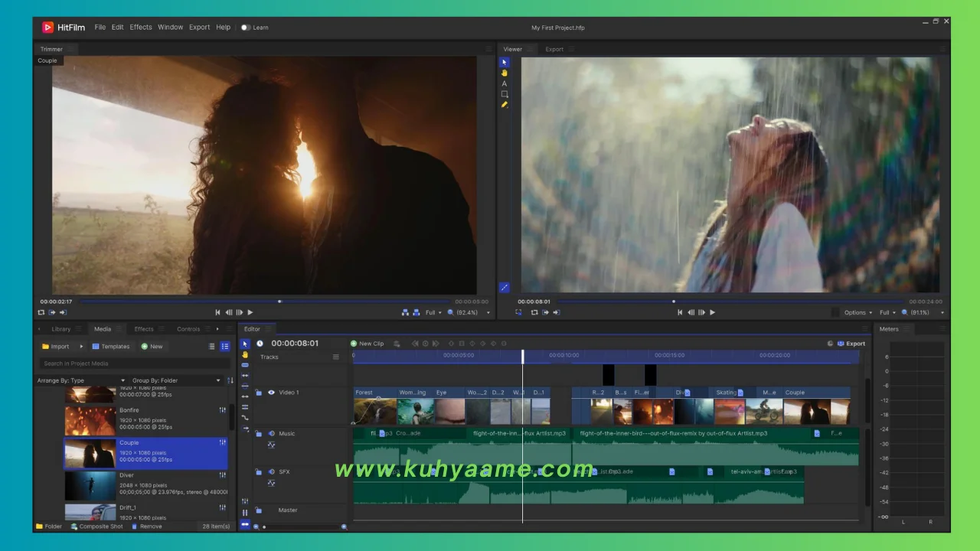Lock the SFX track
The height and width of the screenshot is (551, 980).
[x=259, y=472]
